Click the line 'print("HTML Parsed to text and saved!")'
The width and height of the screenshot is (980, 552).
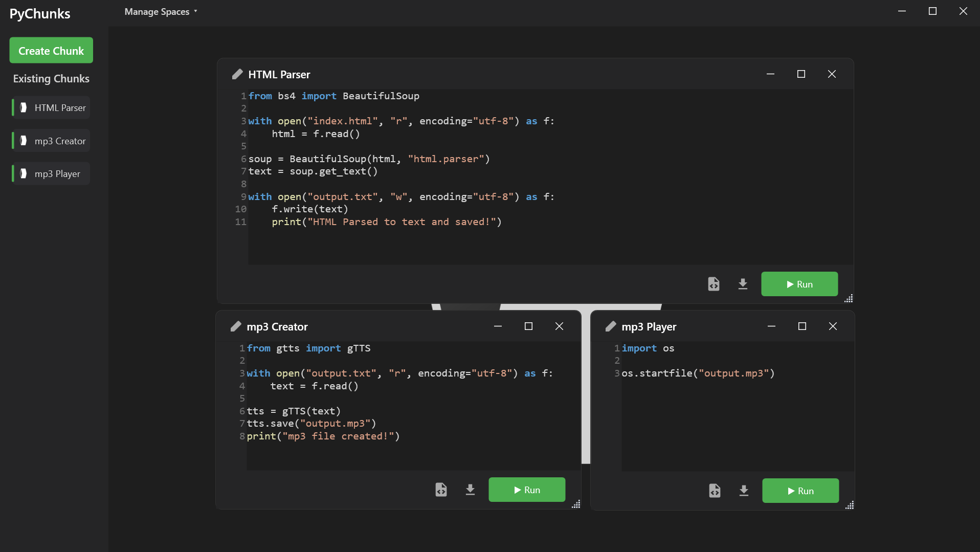coord(387,222)
